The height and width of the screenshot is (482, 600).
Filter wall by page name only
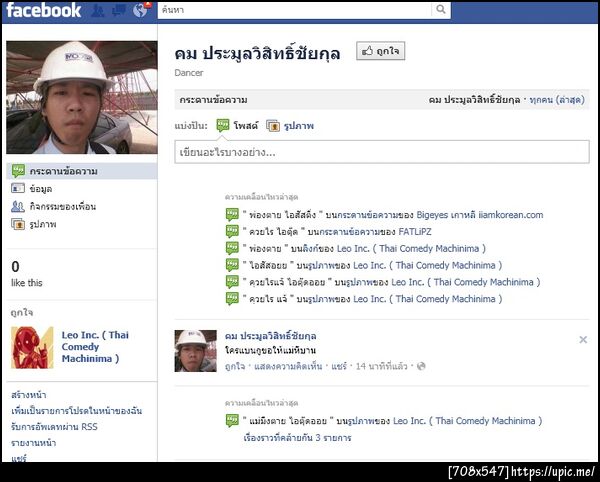tap(474, 100)
